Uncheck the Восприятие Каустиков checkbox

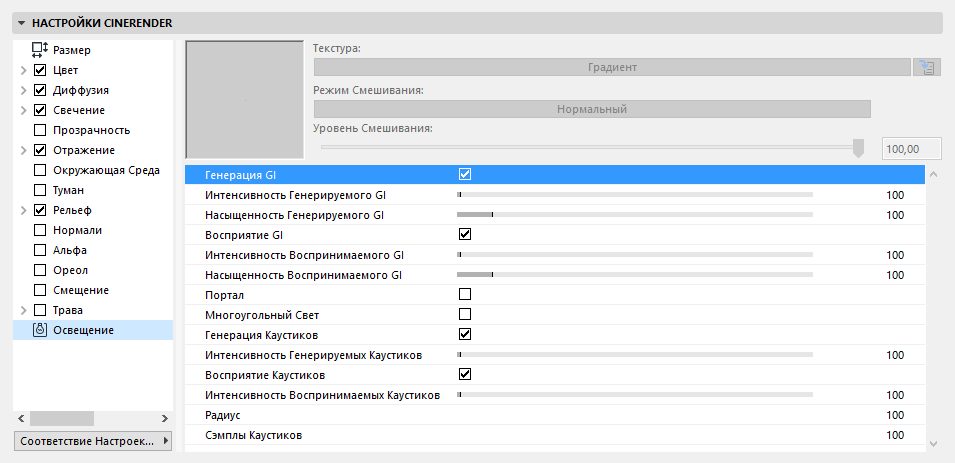point(465,374)
